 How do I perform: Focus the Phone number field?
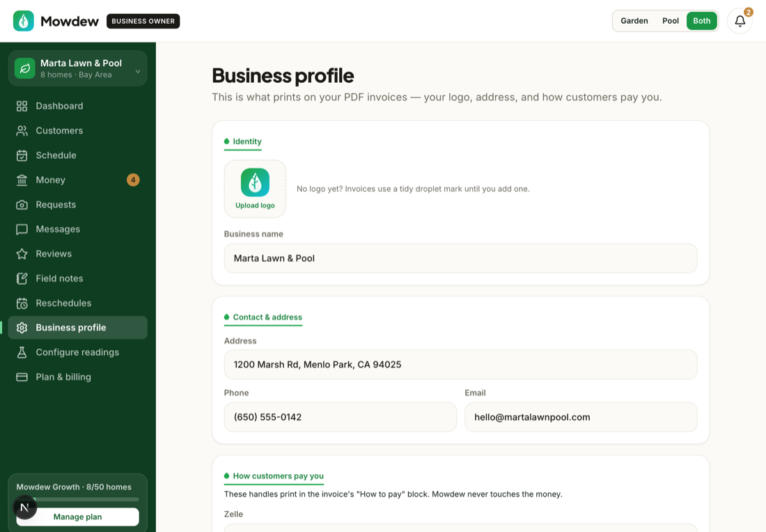click(x=341, y=417)
